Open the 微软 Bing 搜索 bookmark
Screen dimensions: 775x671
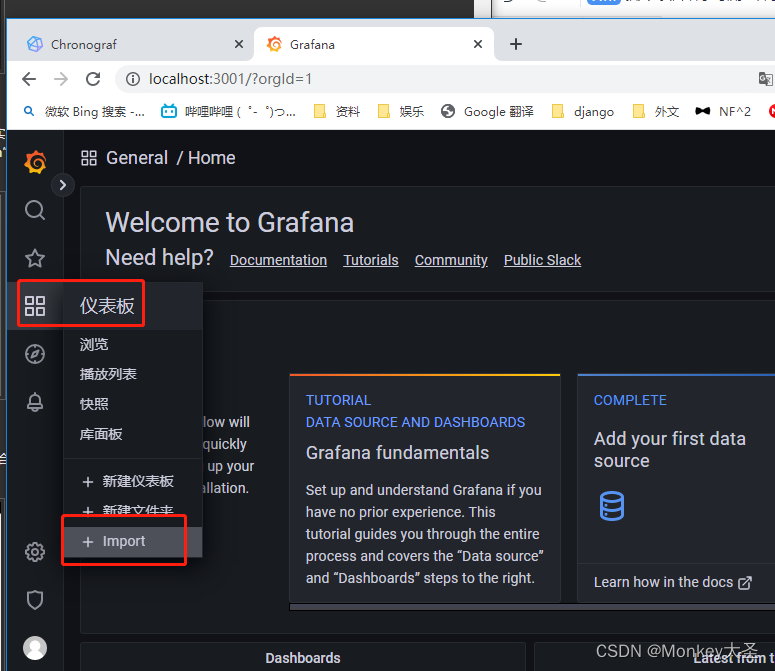click(84, 112)
